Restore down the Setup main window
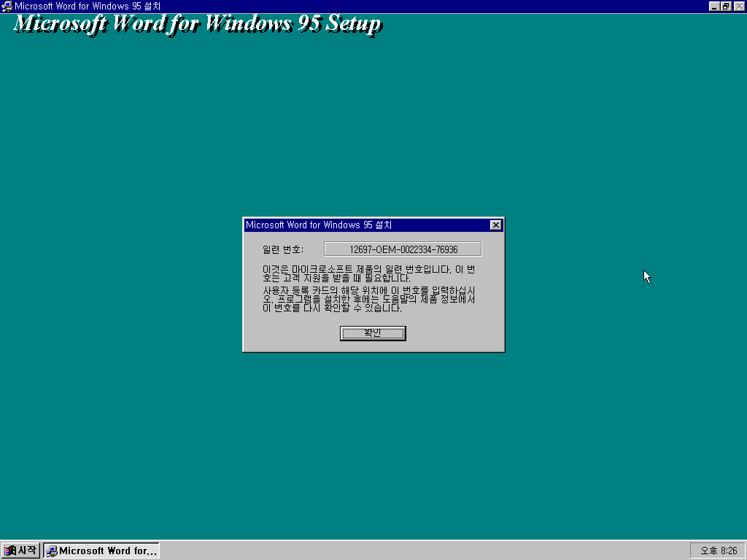Screen dimensions: 747x560 coord(726,6)
